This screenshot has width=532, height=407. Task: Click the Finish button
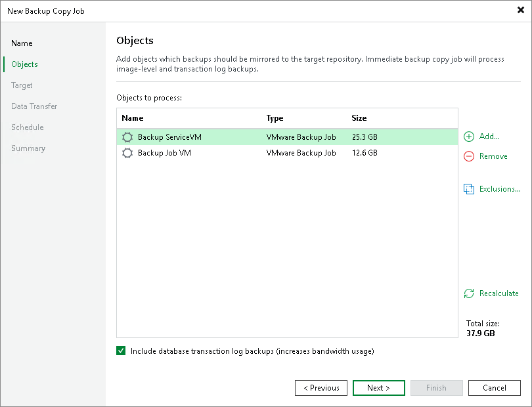[436, 388]
